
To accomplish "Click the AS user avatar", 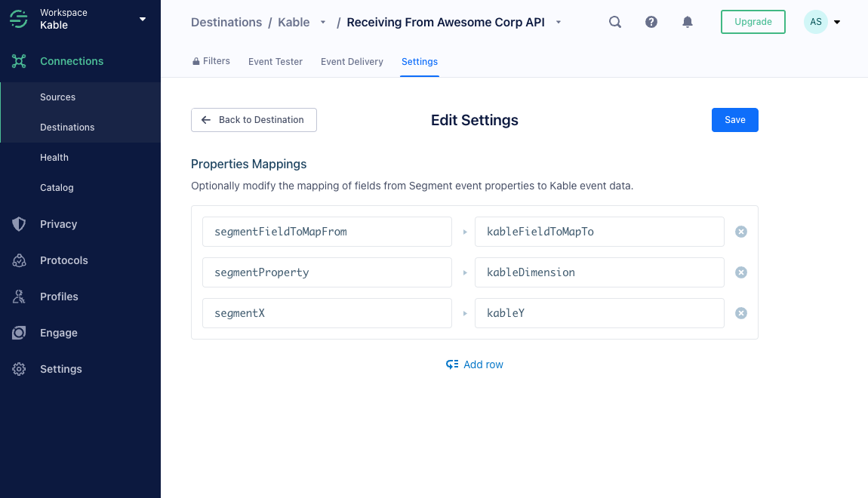I will pos(815,22).
